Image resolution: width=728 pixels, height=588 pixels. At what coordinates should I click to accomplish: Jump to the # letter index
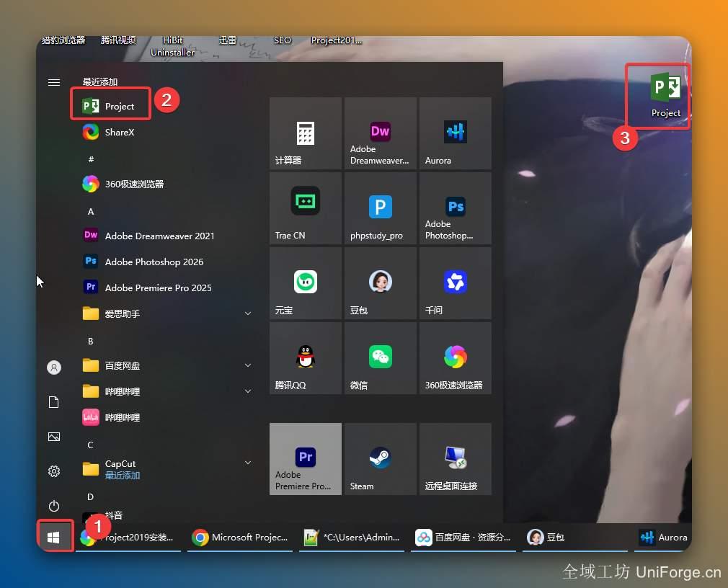click(91, 159)
